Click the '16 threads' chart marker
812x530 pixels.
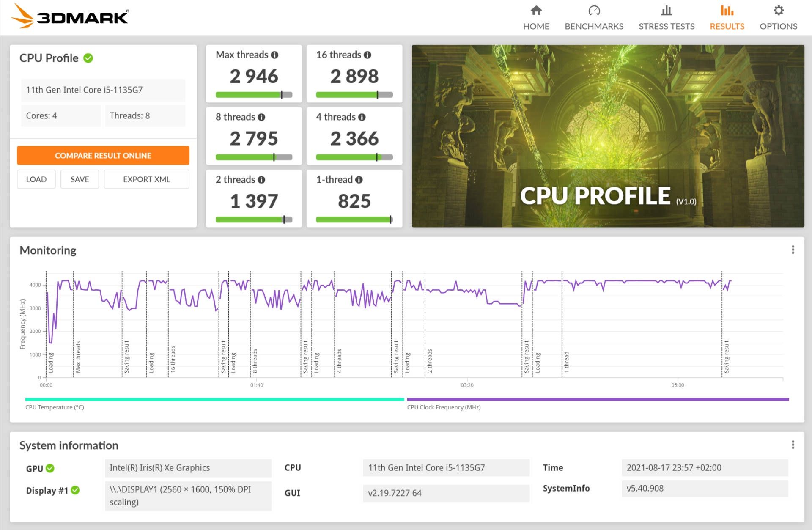tap(173, 359)
